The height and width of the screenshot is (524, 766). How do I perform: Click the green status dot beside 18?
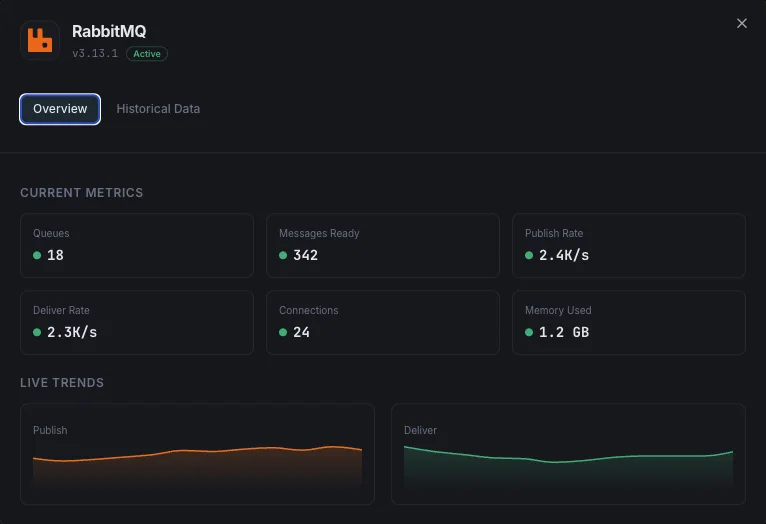tap(37, 255)
